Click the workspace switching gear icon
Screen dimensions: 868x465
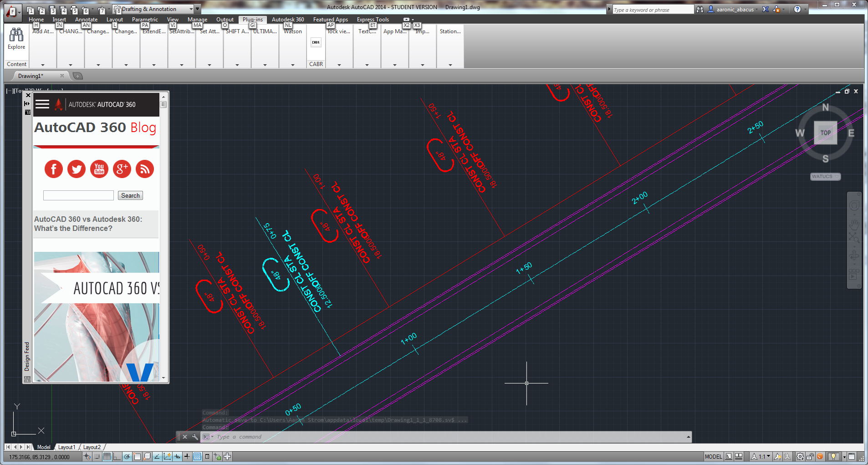800,456
